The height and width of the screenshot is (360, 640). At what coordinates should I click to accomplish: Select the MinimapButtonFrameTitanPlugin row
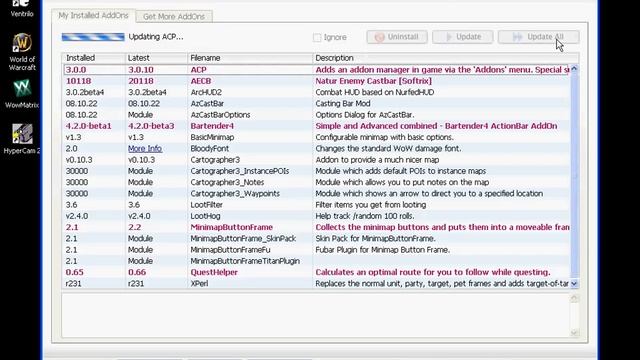(x=316, y=261)
